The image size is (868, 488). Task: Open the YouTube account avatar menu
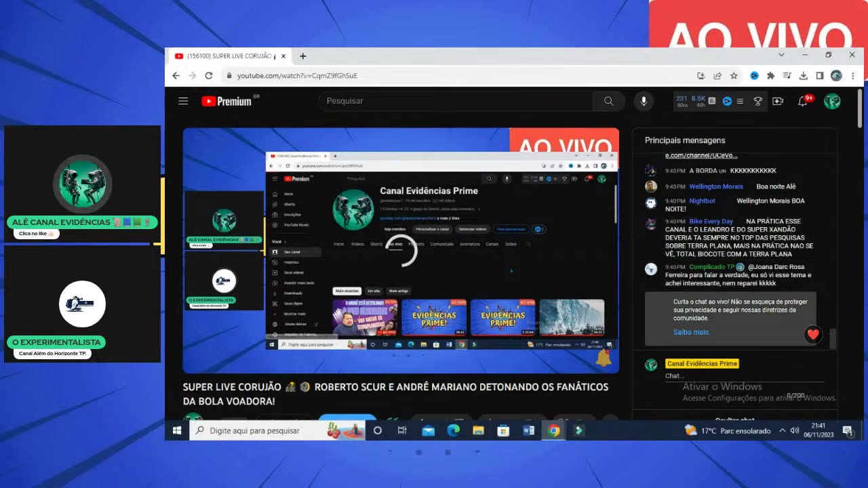pos(832,101)
